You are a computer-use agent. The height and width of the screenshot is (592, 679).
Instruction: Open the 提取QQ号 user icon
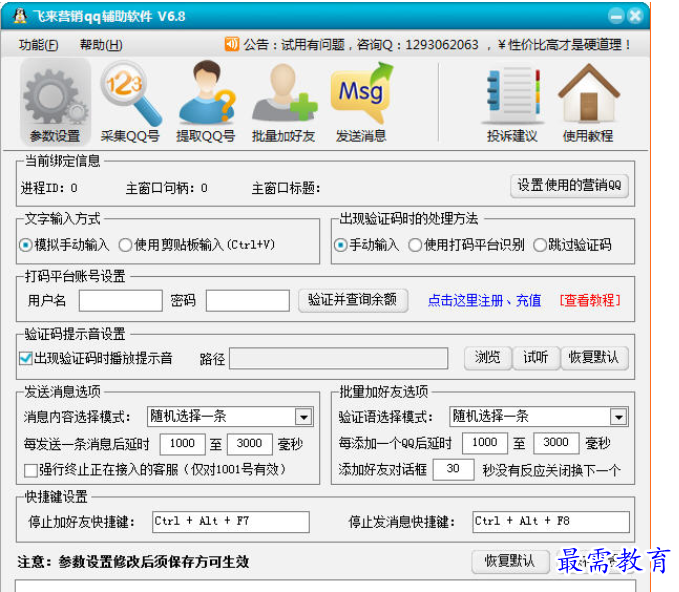(x=206, y=102)
